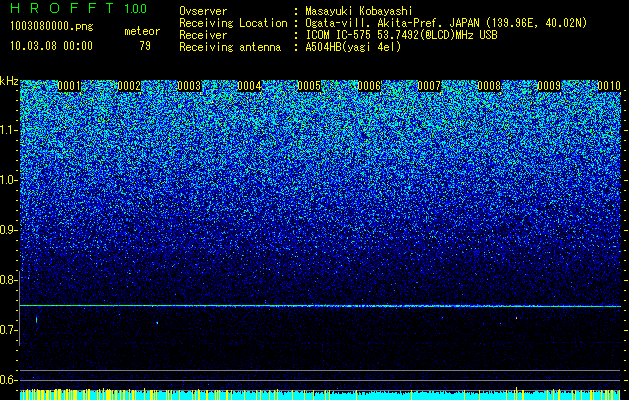Click the 0010 minute marker

pyautogui.click(x=609, y=86)
